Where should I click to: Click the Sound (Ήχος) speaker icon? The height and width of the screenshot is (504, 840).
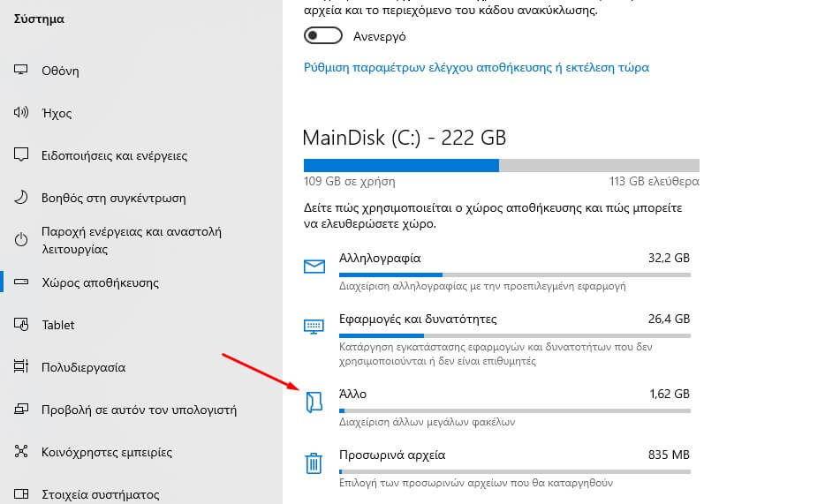[x=22, y=113]
